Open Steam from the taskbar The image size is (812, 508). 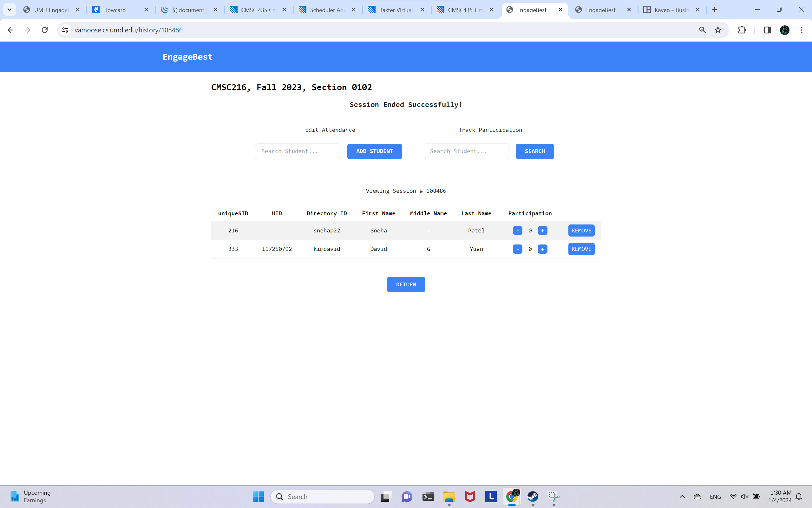[x=533, y=497]
